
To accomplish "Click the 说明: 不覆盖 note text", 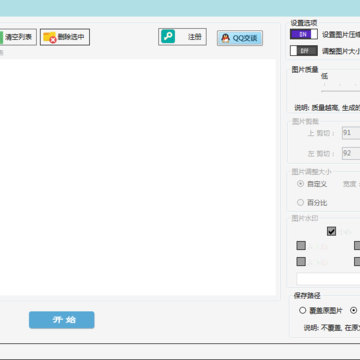I will click(x=332, y=328).
